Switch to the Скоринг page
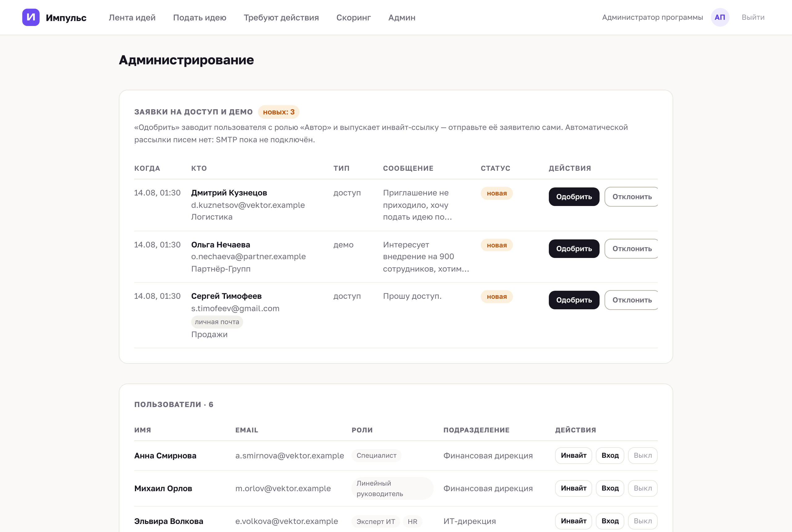Screen dimensions: 792x532 353,17
